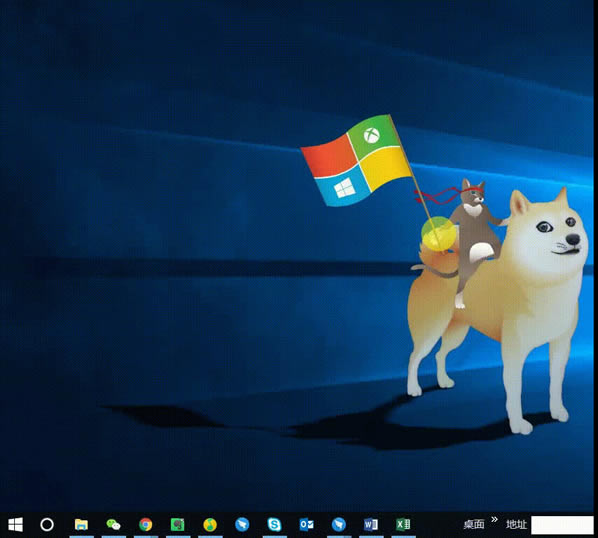This screenshot has height=538, width=598.
Task: Launch Skype from the taskbar
Action: click(274, 525)
